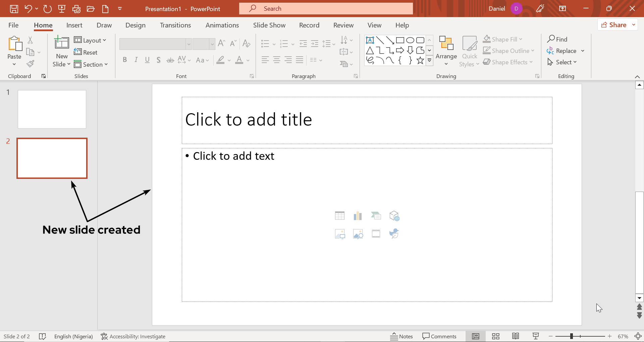Open the Animations ribbon tab
This screenshot has width=644, height=342.
[222, 25]
